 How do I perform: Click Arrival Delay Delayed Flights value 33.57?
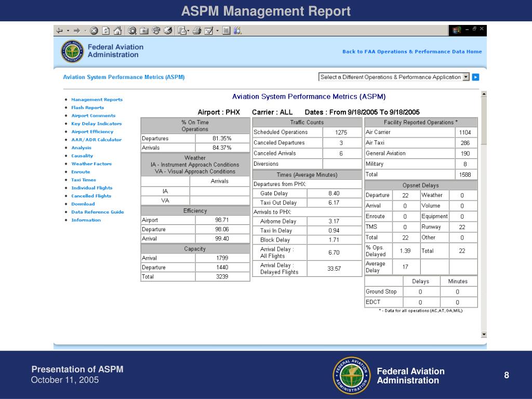pyautogui.click(x=334, y=269)
